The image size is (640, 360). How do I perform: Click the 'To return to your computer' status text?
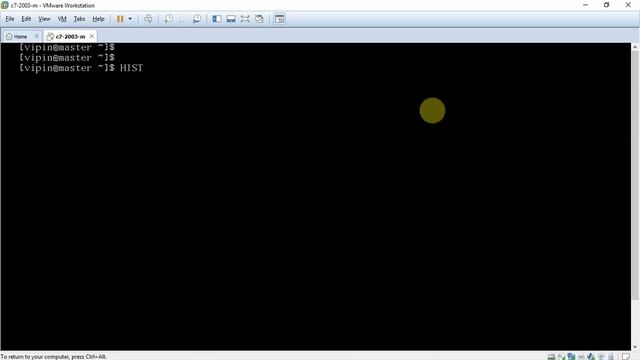click(x=53, y=356)
